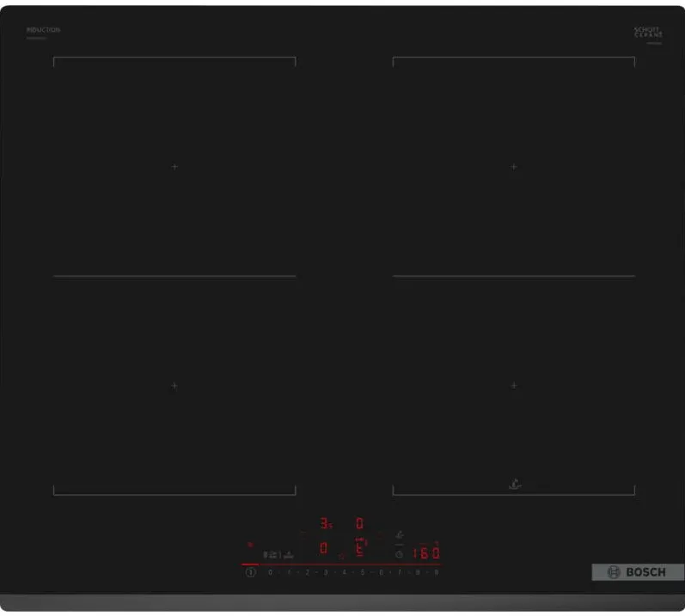Select the rear left zone display showing 3
685x616 pixels.
[326, 523]
